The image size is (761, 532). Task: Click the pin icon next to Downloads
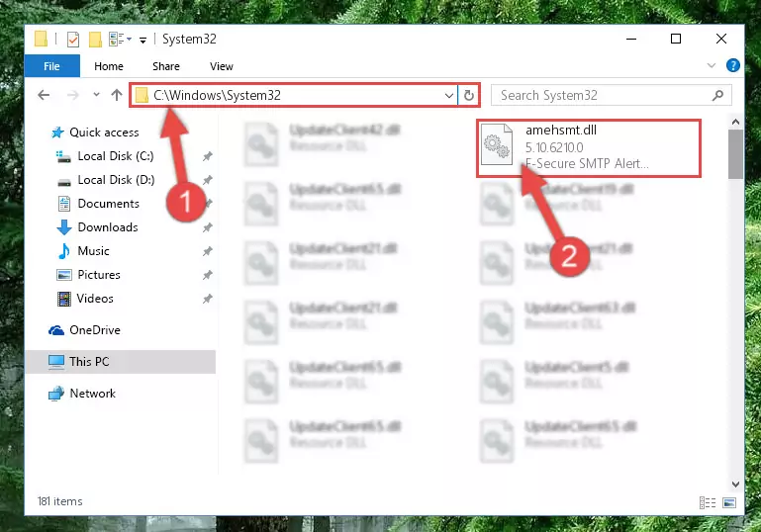207,227
